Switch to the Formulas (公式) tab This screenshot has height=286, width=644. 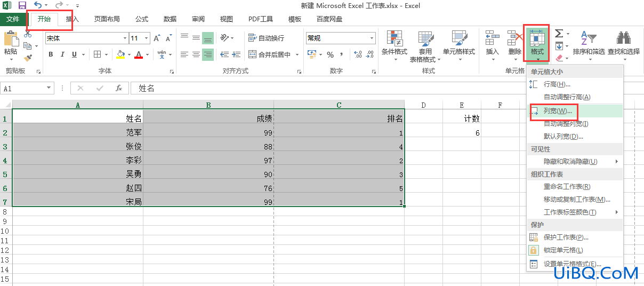click(x=142, y=19)
